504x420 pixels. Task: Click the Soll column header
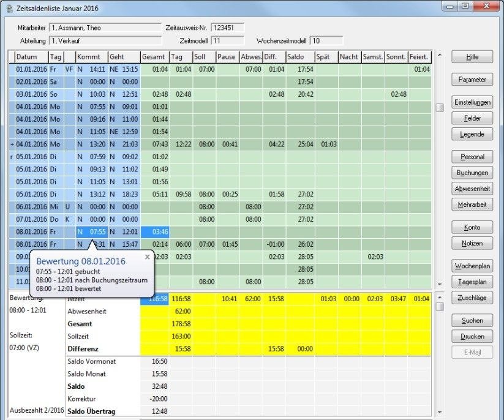pos(204,57)
